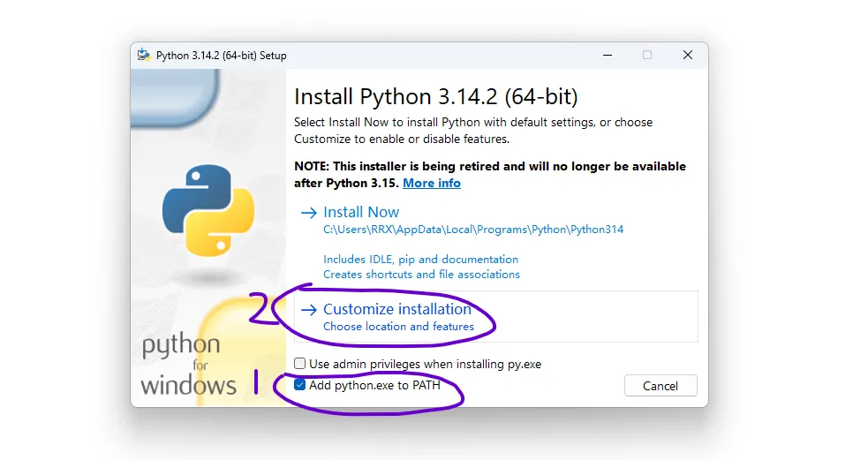The image size is (868, 460).
Task: Click the "python for windows" wordmark
Action: [x=188, y=363]
